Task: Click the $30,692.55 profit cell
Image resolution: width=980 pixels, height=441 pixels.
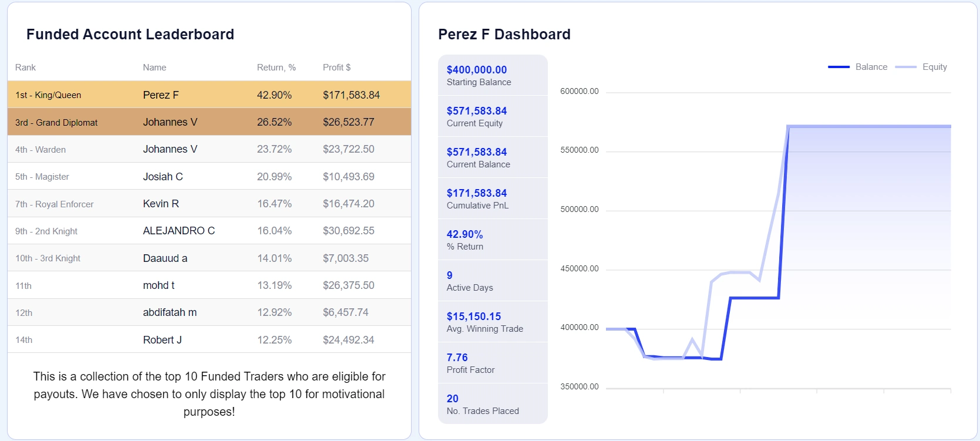Action: click(x=348, y=231)
